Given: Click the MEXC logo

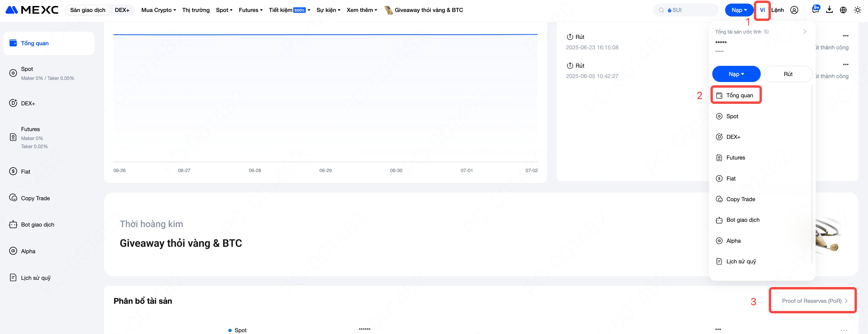Looking at the screenshot, I should pyautogui.click(x=32, y=10).
